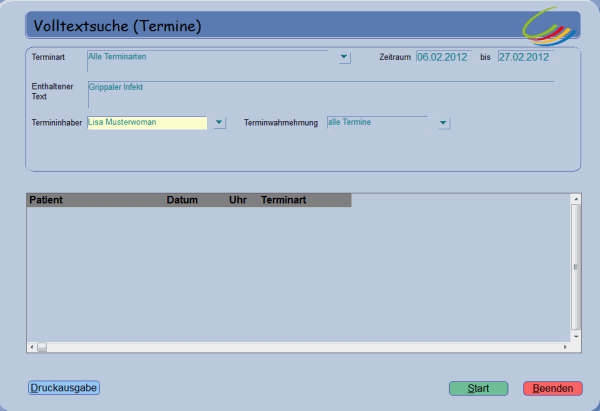Click the end date field 27.02.2012
Viewport: 600px width, 411px height.
[x=527, y=57]
